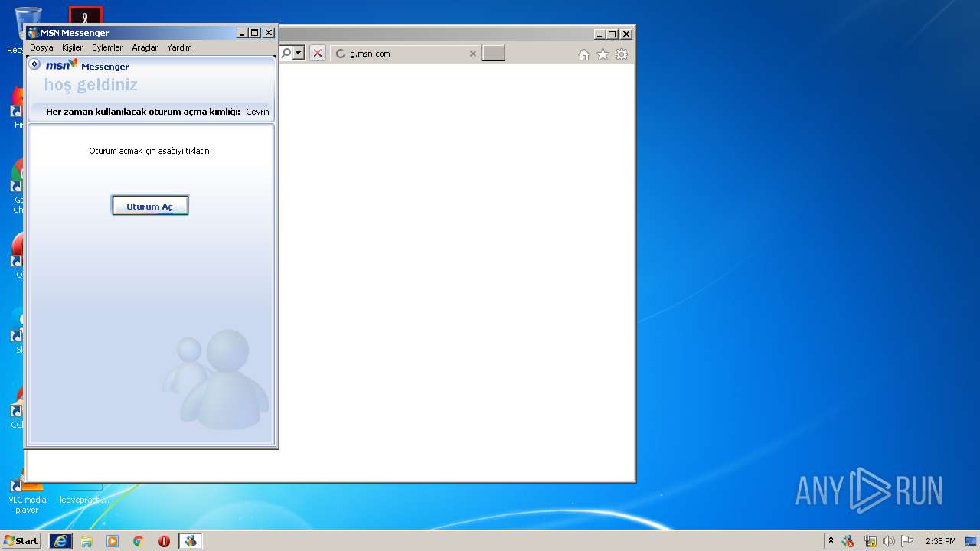Launch Windows Media Player from taskbar
The image size is (980, 551).
click(x=113, y=541)
